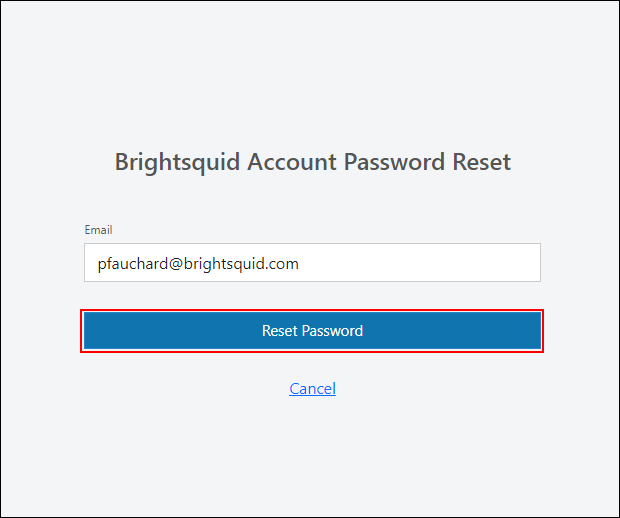The image size is (620, 518).
Task: Click the Reset Password button
Action: coord(312,331)
